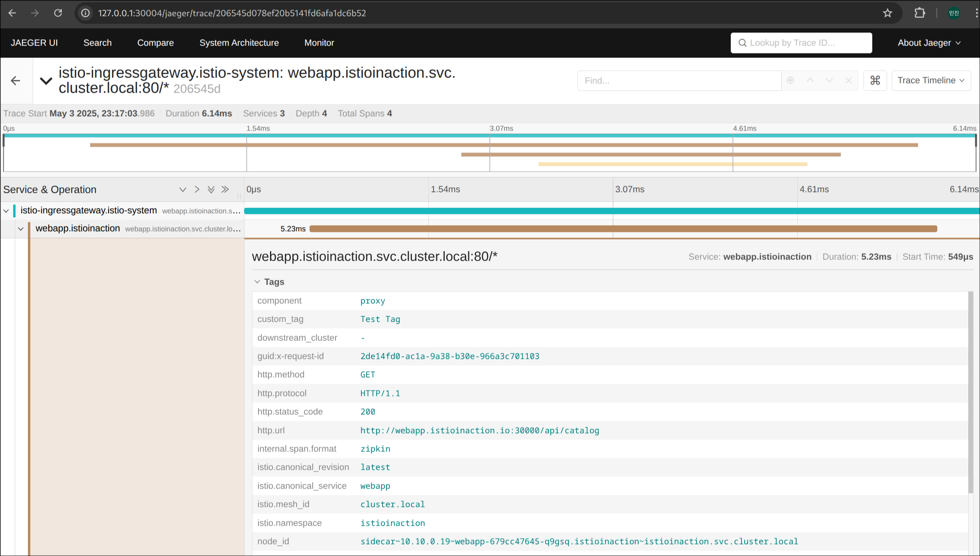
Task: Collapse one level of spans chevron
Action: [x=197, y=190]
